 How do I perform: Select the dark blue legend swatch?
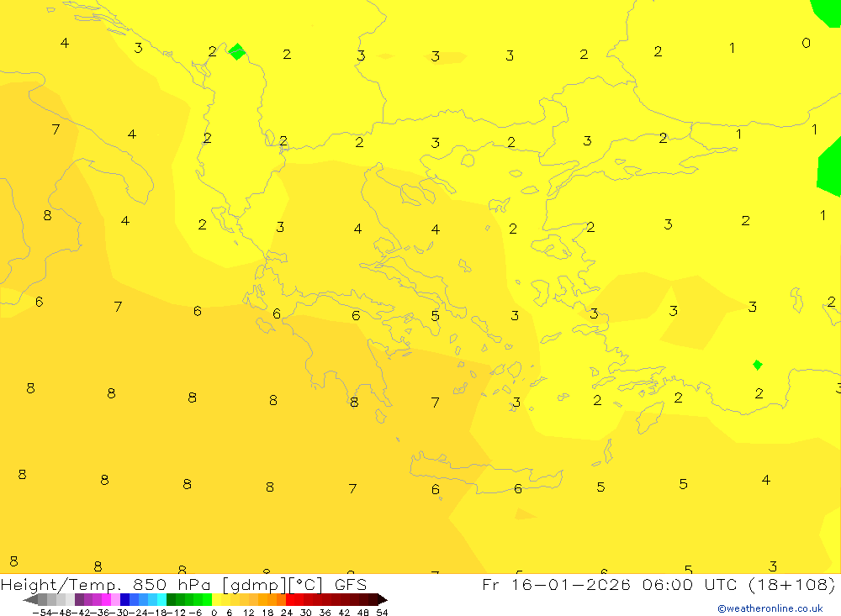tap(124, 600)
